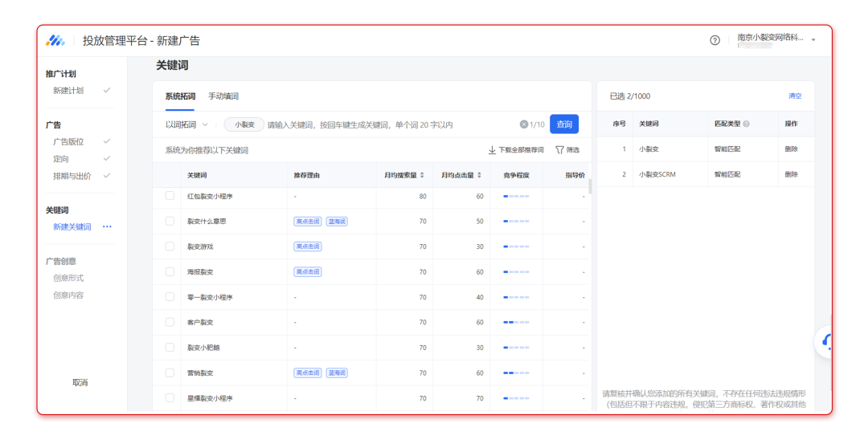Switch to the 手动填词 tab

click(223, 96)
